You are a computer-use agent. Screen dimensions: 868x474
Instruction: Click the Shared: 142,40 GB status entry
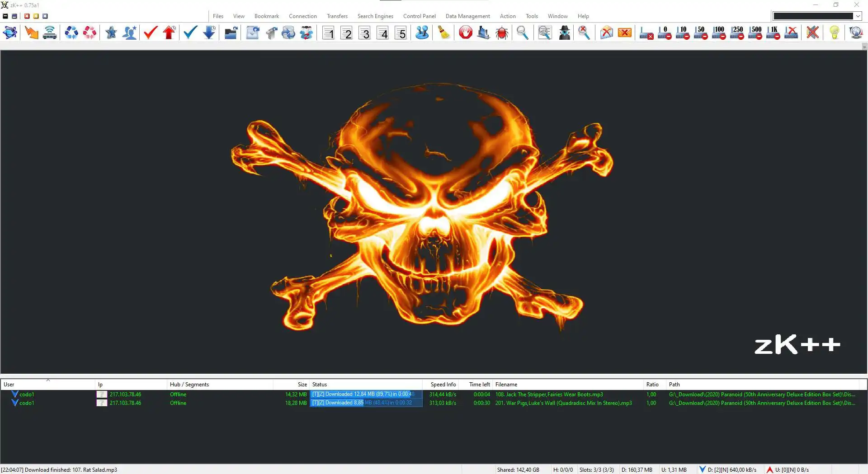pyautogui.click(x=518, y=470)
